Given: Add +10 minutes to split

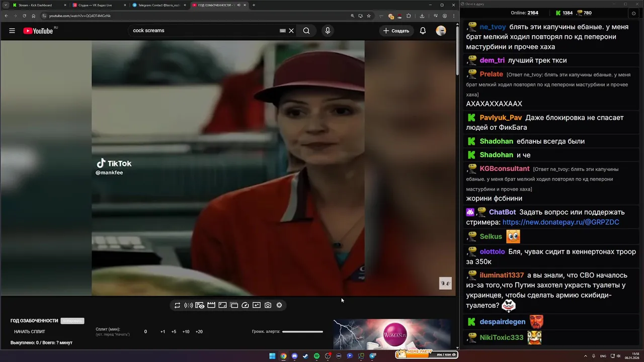Looking at the screenshot, I should tap(186, 332).
